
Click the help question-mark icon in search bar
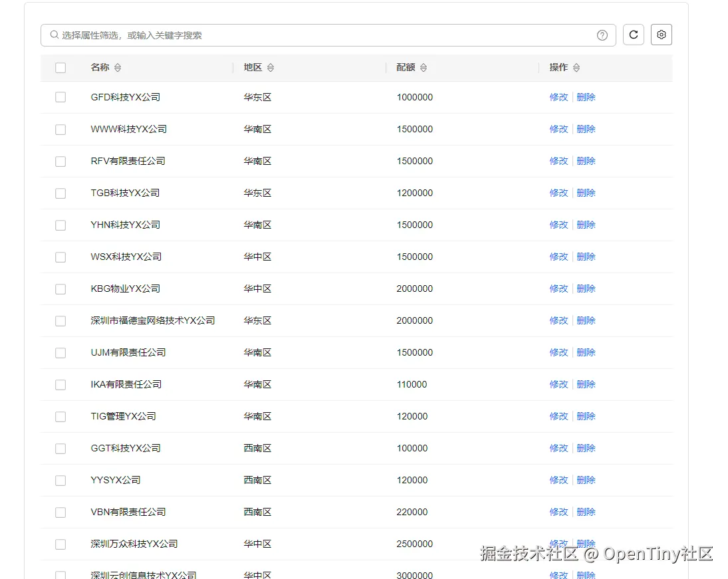(602, 35)
